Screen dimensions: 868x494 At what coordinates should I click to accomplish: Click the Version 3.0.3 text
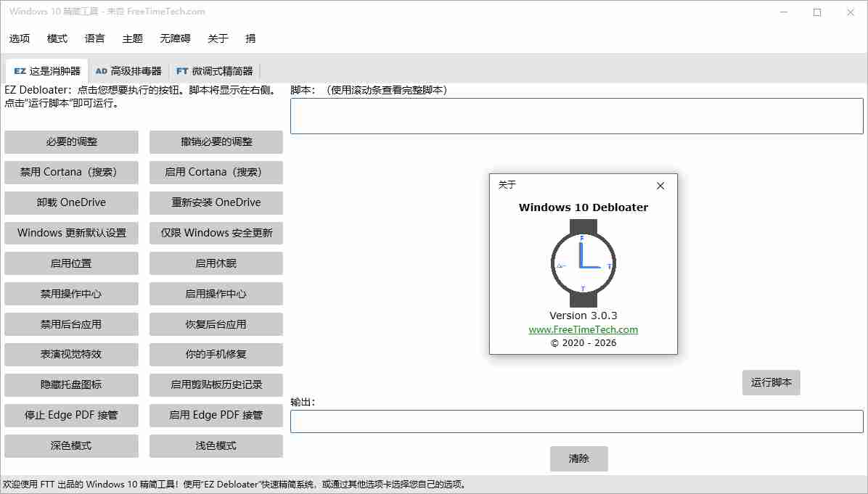click(584, 316)
